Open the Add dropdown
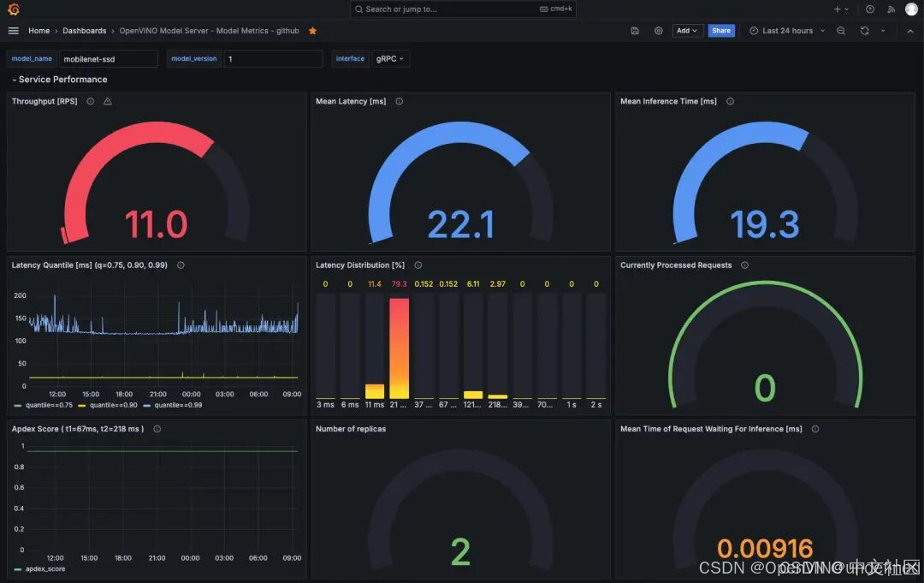 pyautogui.click(x=688, y=31)
